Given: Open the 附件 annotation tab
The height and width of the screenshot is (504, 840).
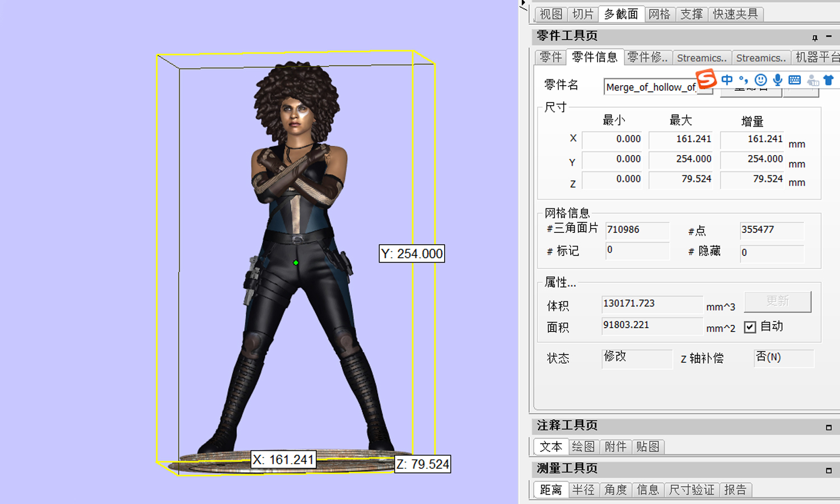Looking at the screenshot, I should [615, 447].
